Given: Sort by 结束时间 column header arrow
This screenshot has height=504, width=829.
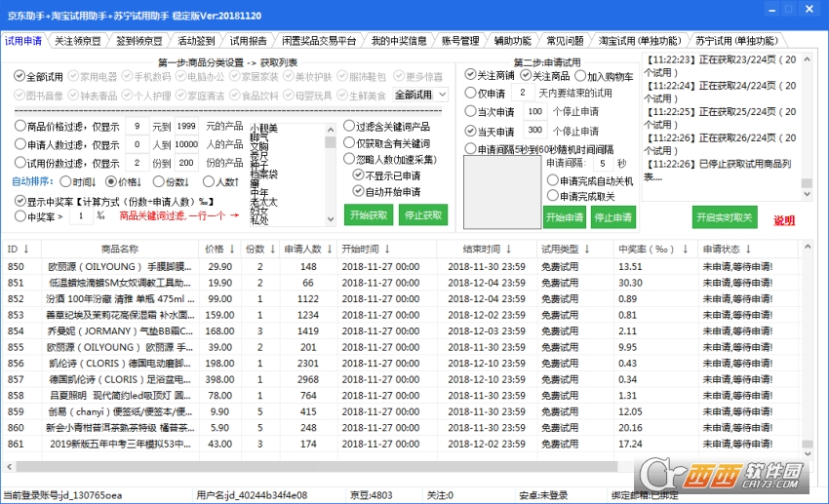Looking at the screenshot, I should coord(508,249).
